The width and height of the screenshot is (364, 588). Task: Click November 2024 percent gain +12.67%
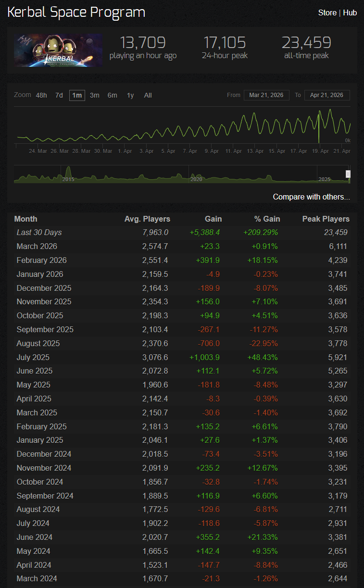click(264, 468)
